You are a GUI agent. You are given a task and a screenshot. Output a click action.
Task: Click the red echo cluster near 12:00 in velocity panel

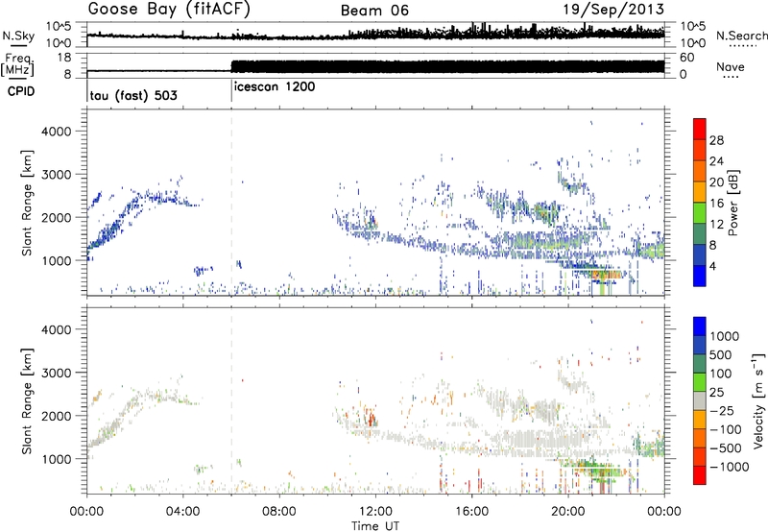click(372, 419)
